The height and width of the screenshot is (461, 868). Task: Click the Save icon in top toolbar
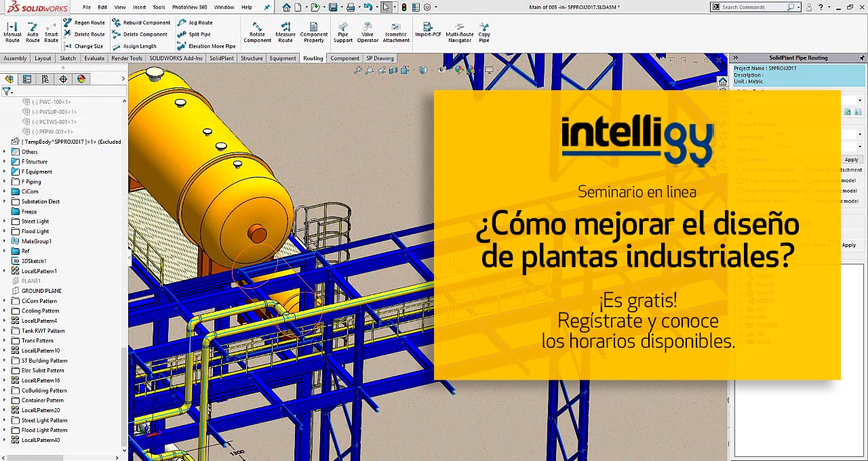coord(333,7)
